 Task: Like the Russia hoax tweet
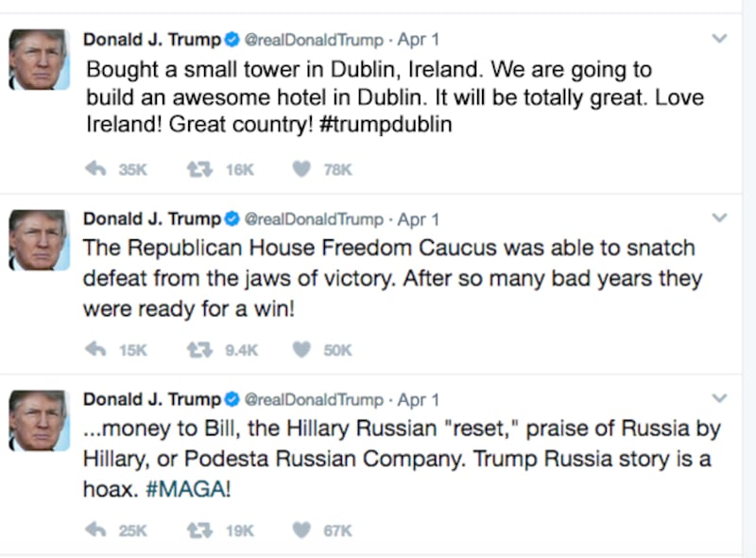(x=301, y=531)
